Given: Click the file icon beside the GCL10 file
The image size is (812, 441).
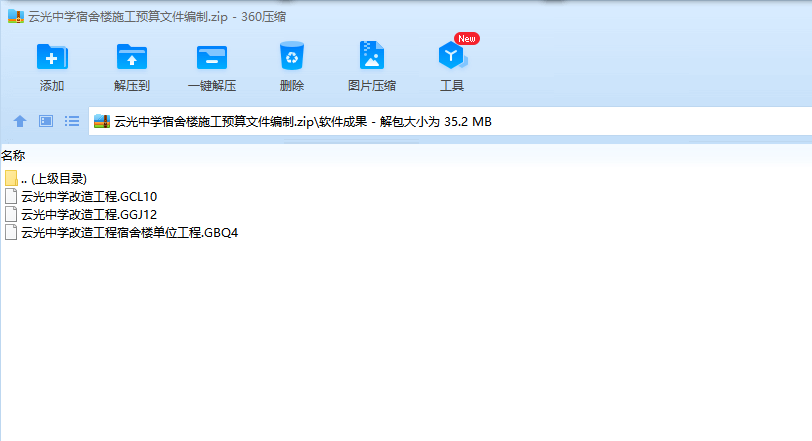Looking at the screenshot, I should 11,196.
